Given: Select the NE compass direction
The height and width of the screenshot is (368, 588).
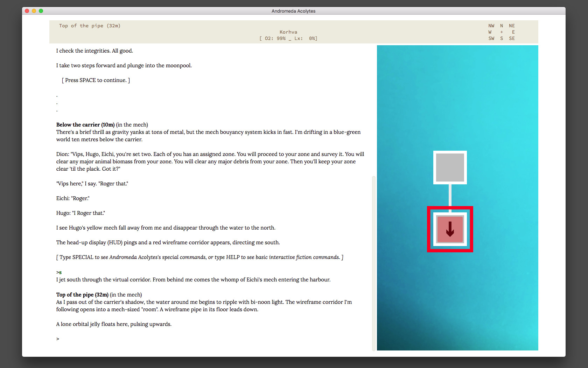Looking at the screenshot, I should [512, 26].
